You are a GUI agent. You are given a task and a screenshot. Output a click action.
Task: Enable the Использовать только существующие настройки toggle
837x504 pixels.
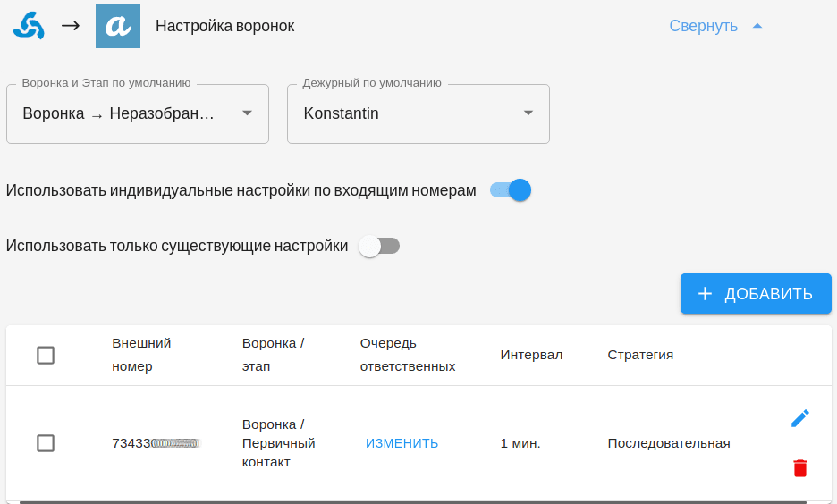click(x=379, y=246)
